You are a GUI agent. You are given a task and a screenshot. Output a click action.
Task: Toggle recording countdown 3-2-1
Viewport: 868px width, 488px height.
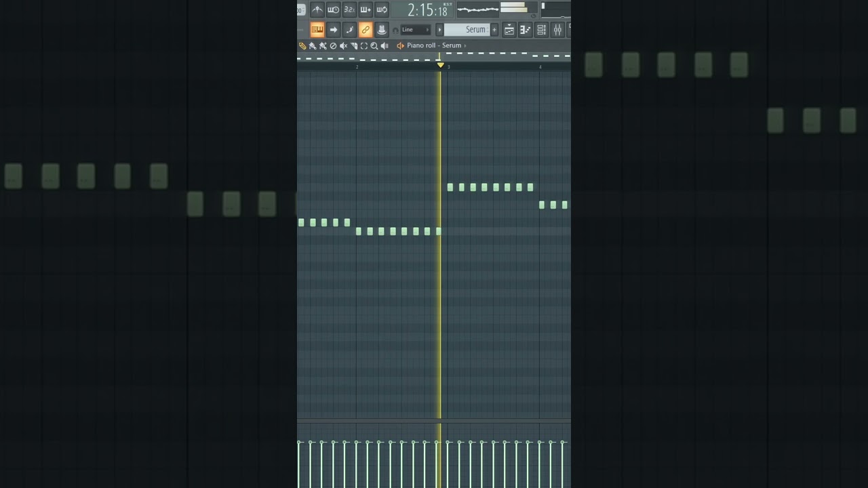pyautogui.click(x=349, y=9)
